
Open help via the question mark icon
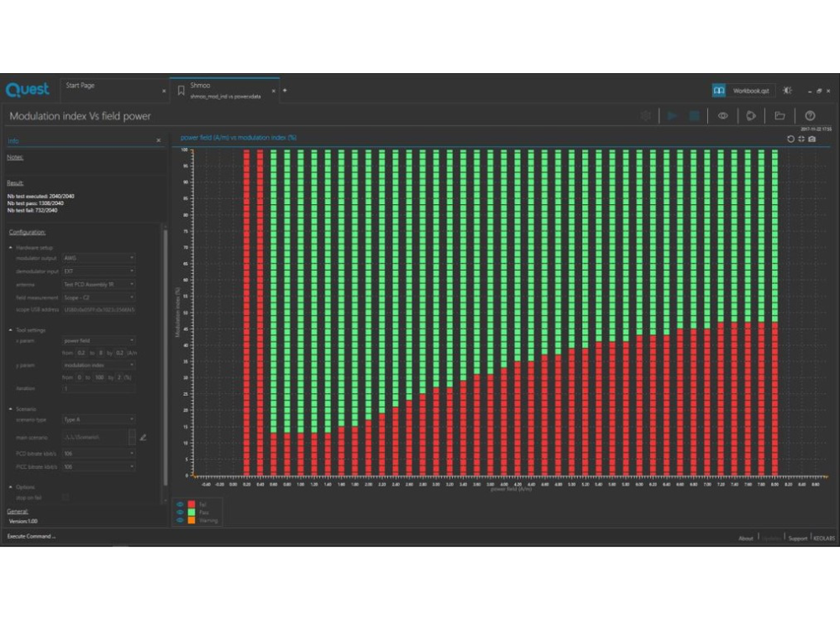click(810, 116)
